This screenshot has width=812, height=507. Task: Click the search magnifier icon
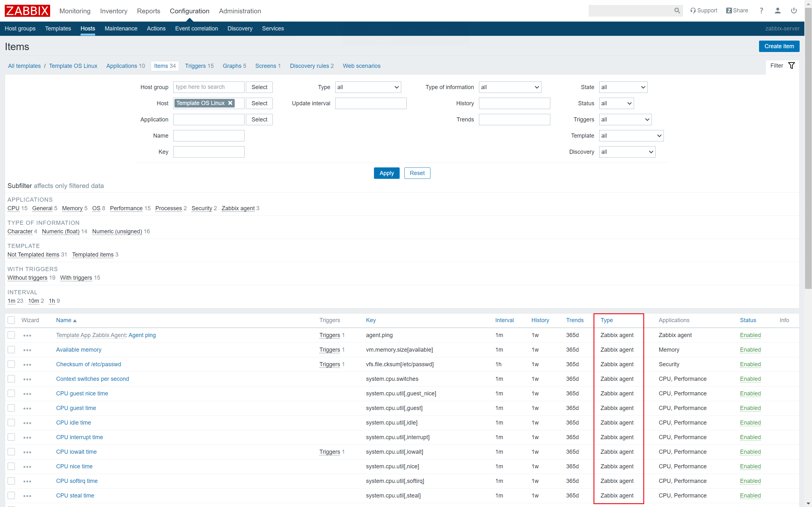coord(677,11)
